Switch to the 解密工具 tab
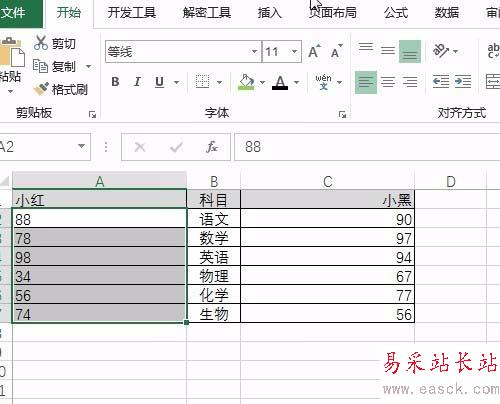The width and height of the screenshot is (500, 404). (x=207, y=13)
